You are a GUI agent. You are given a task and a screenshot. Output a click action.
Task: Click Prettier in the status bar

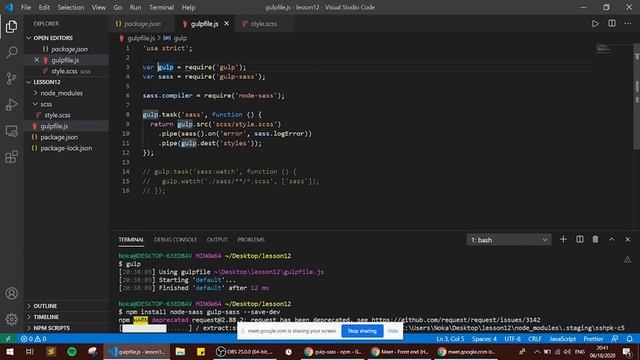coord(593,339)
